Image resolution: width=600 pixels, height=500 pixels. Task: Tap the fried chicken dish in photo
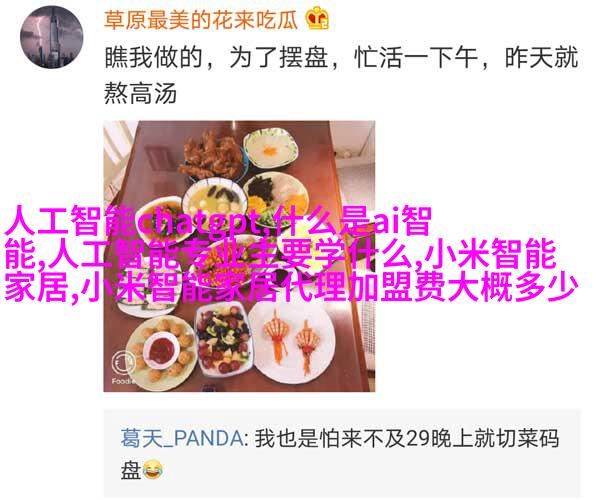[x=212, y=156]
